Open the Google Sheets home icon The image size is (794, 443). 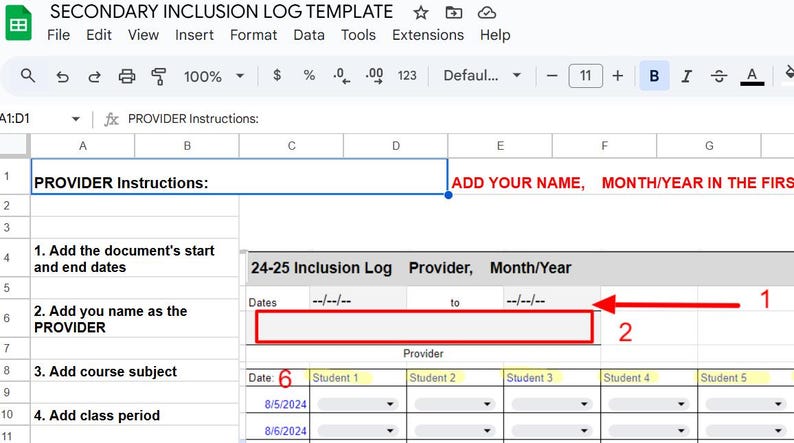18,23
